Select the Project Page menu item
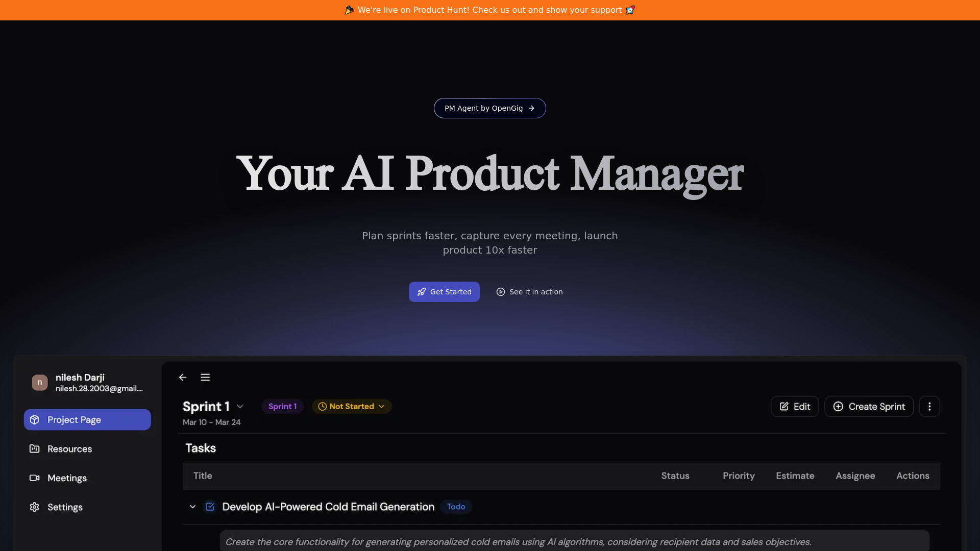Image resolution: width=980 pixels, height=551 pixels. pos(87,420)
